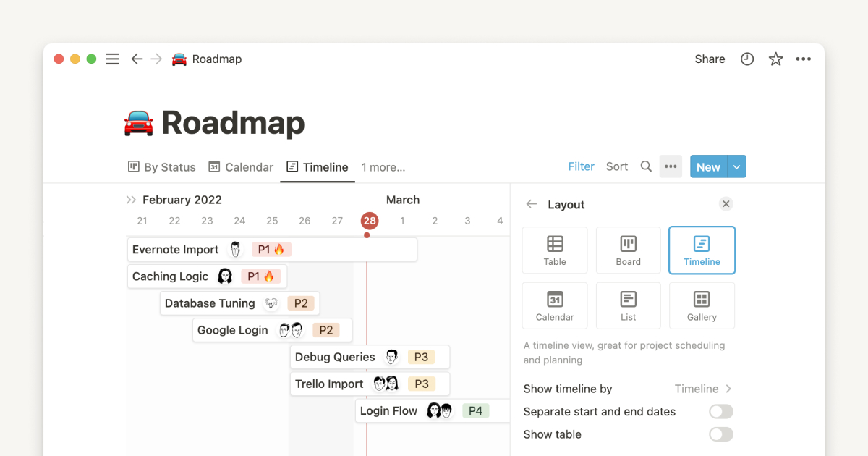868x456 pixels.
Task: Open page history clock icon
Action: [x=747, y=59]
